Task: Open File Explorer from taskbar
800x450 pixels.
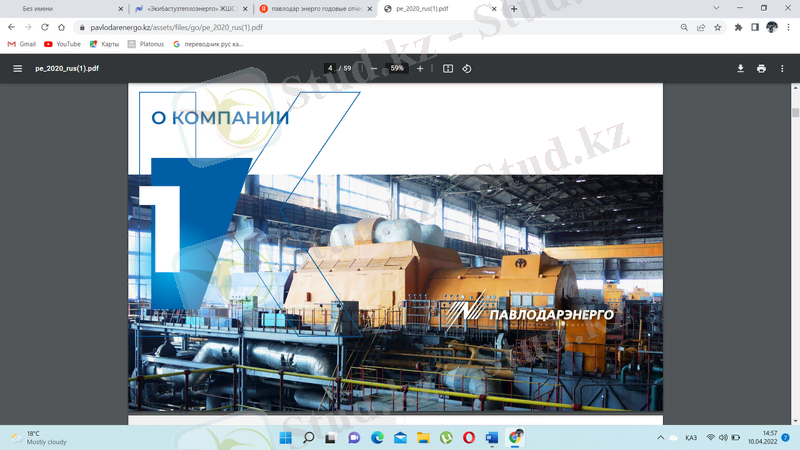Action: [423, 438]
